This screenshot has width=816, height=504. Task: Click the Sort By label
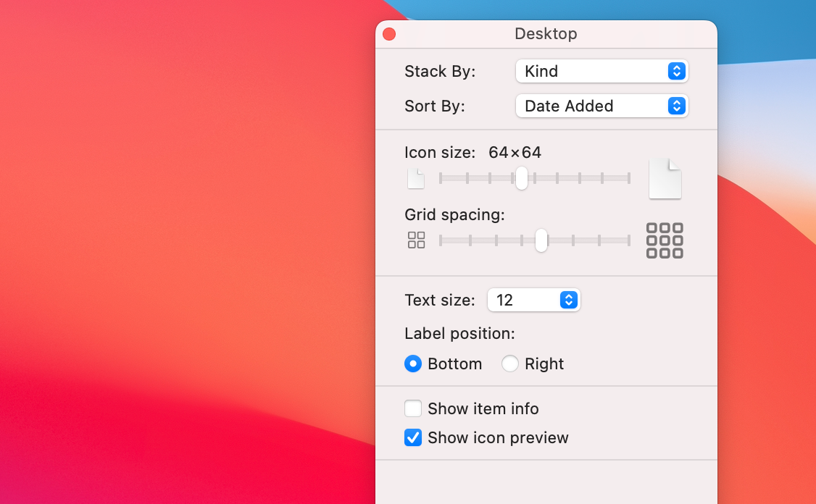coord(435,106)
